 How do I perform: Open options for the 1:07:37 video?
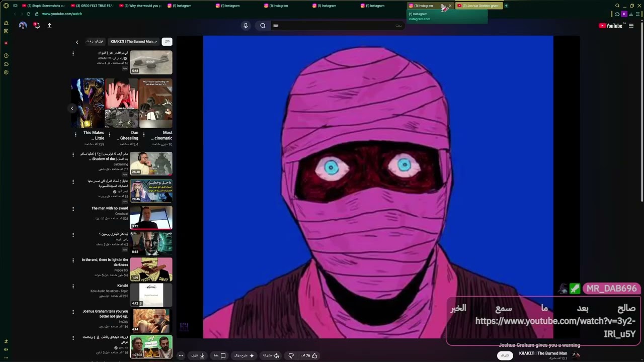pos(73,338)
